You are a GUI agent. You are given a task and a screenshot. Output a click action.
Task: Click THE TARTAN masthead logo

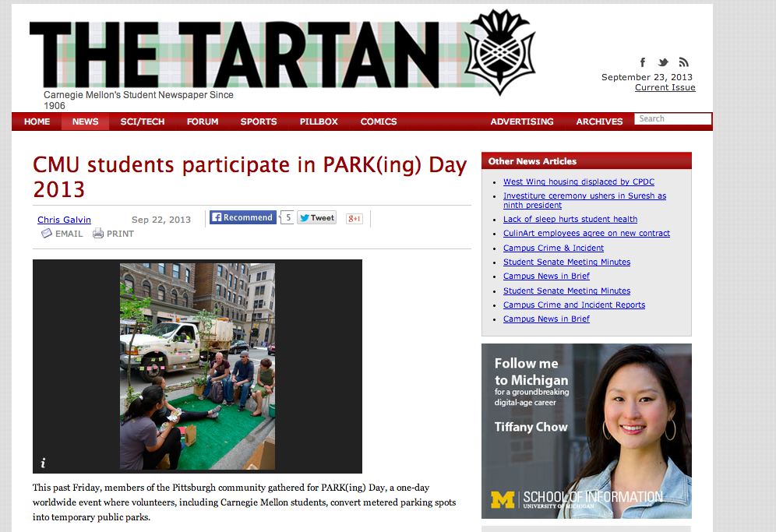pos(234,55)
